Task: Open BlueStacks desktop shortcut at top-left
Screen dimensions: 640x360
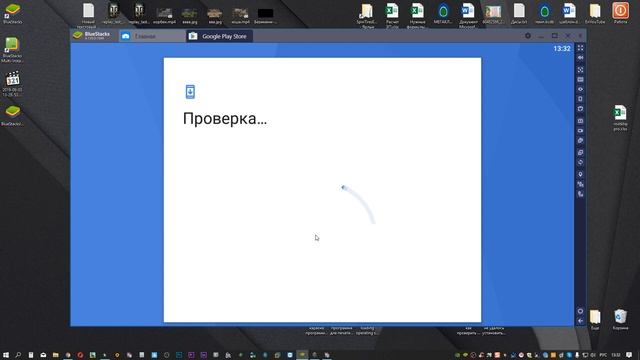Action: tap(12, 13)
